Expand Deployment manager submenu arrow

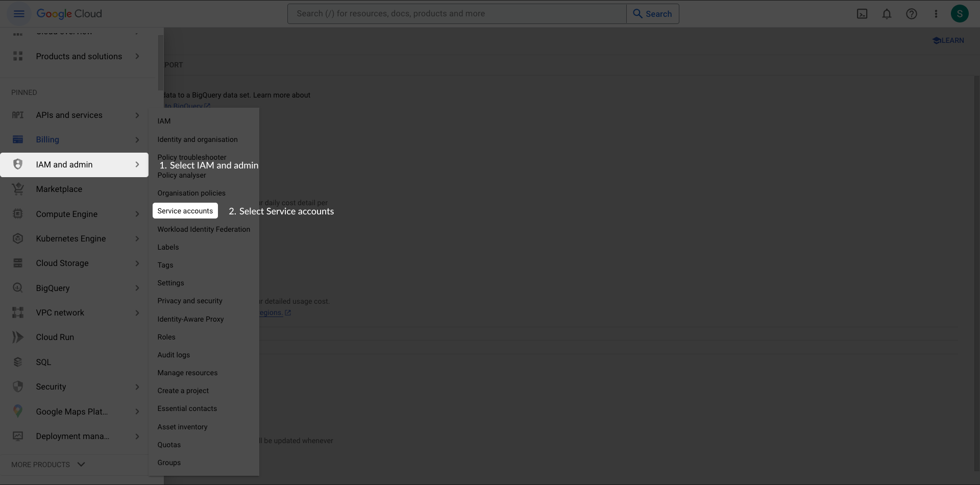pos(137,436)
